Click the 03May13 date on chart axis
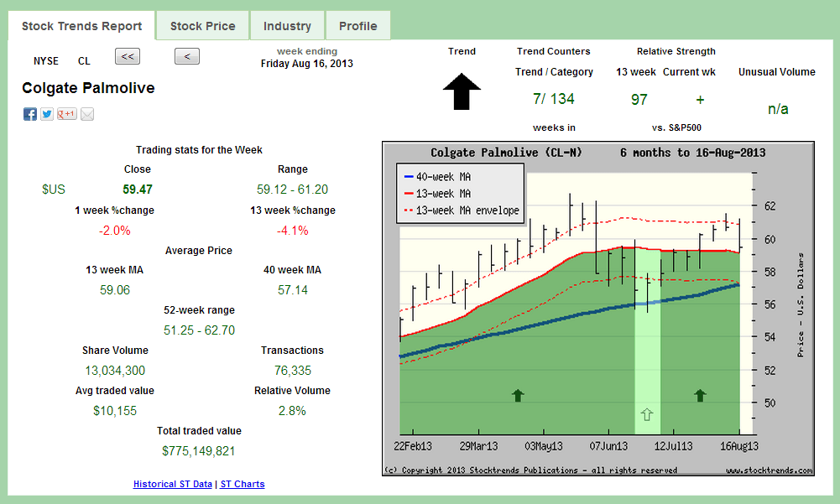 544,446
